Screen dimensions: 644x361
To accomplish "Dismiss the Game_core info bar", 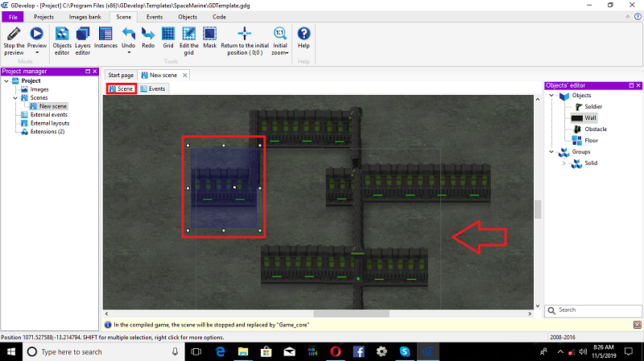I will pos(637,325).
